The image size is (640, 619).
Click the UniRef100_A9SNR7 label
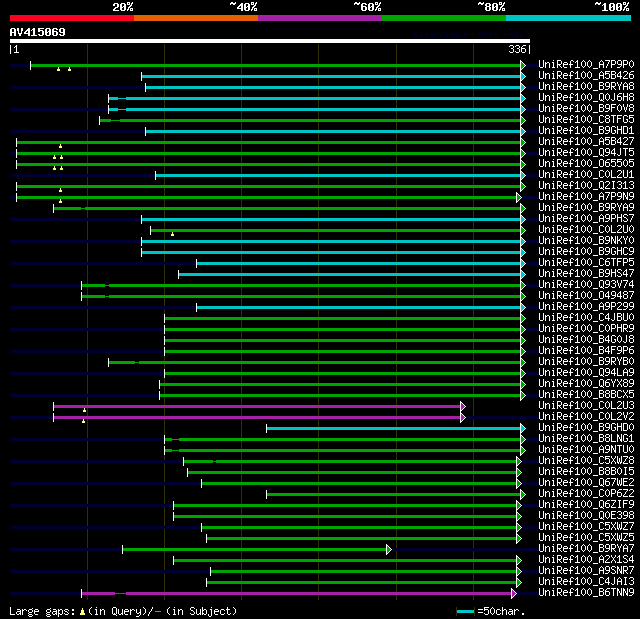[586, 571]
